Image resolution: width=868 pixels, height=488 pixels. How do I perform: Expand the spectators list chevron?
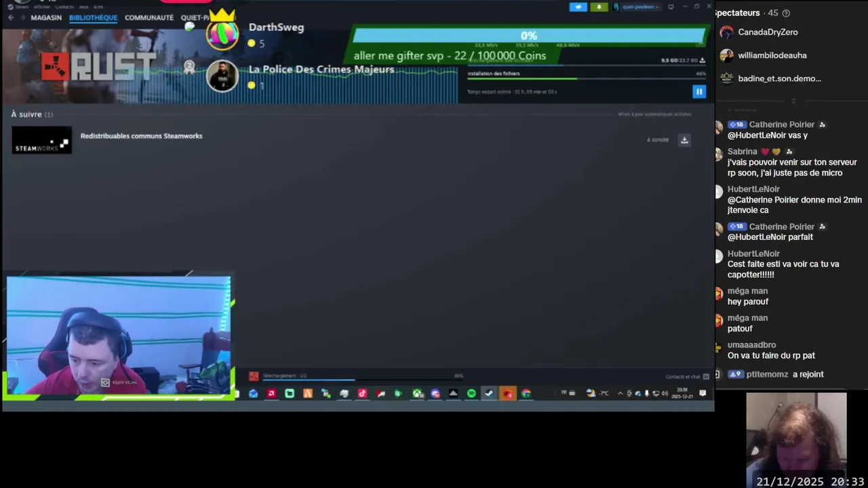click(x=793, y=100)
